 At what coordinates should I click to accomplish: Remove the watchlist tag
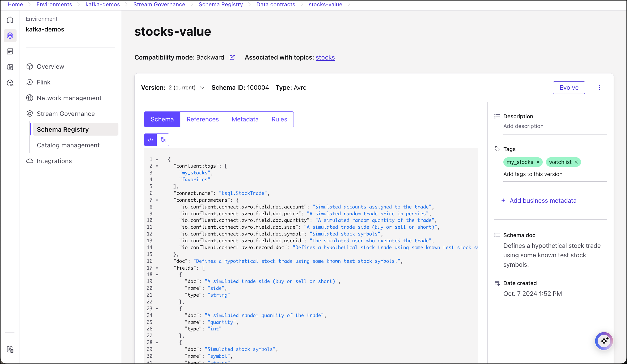click(x=576, y=162)
